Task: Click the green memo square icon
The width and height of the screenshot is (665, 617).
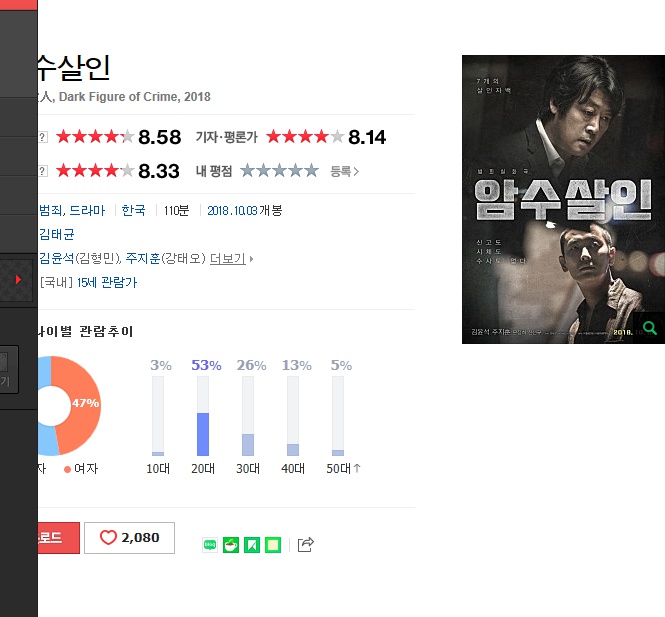Action: 273,545
